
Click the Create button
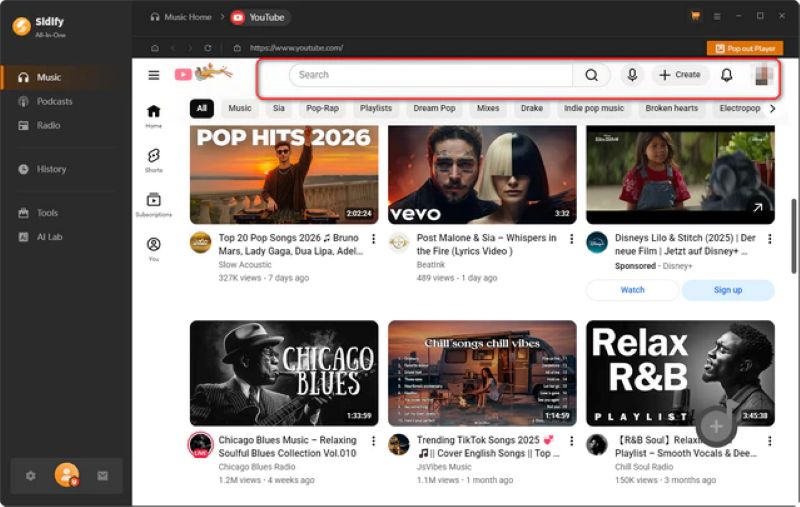pyautogui.click(x=680, y=75)
